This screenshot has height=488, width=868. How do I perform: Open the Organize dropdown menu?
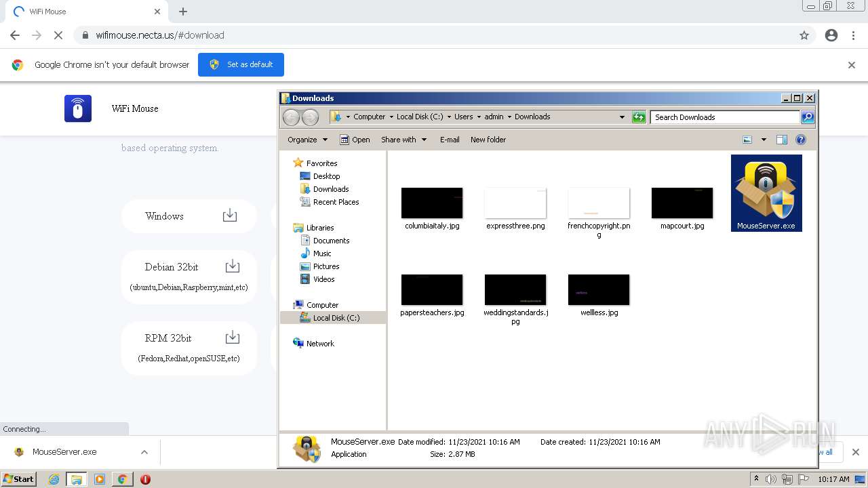(x=307, y=140)
